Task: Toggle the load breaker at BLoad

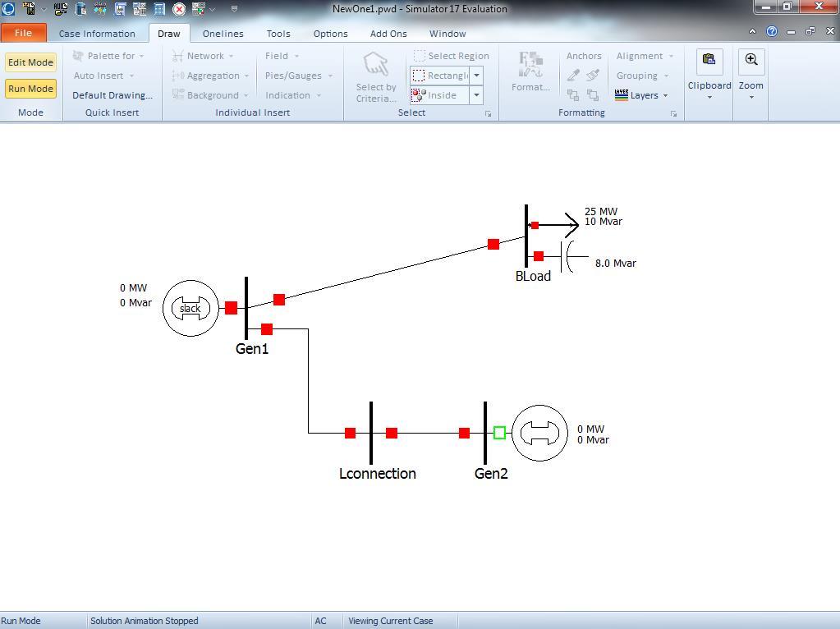Action: (535, 225)
